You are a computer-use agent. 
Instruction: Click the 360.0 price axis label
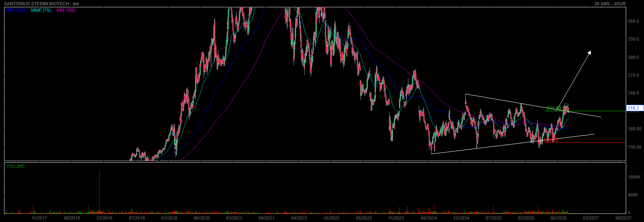[633, 21]
